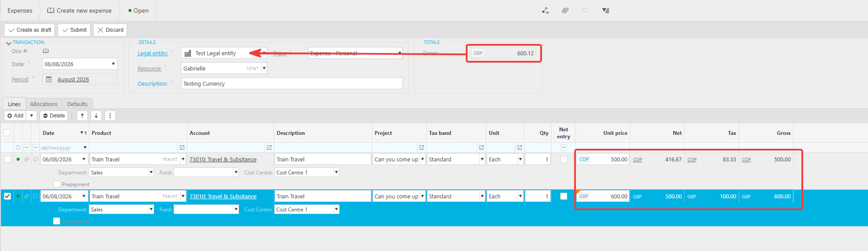Screen dimensions: 868x251
Task: Click status circle icon in filter row
Action: click(18, 148)
